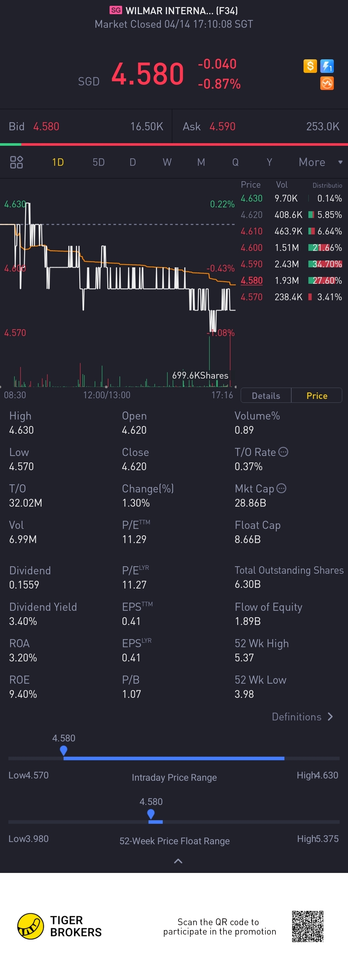
Task: Tap the info icon beside Mkt Cap
Action: [x=281, y=488]
